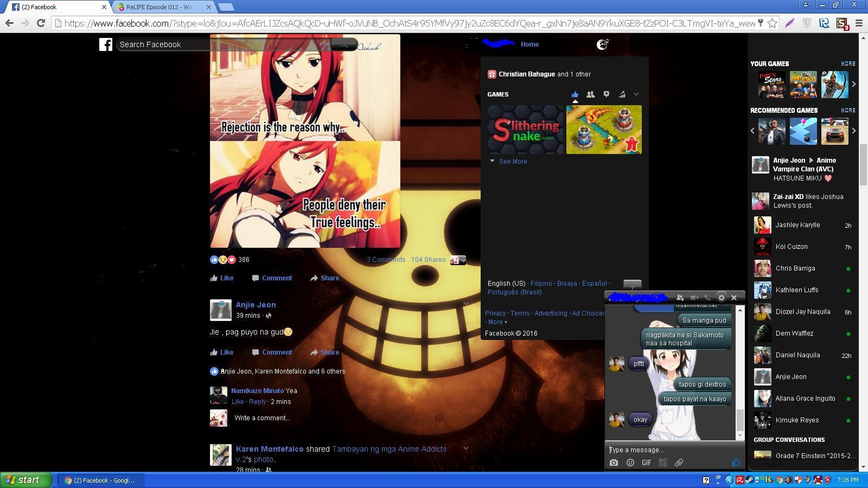Show next Your Games arrow
This screenshot has width=868, height=488.
854,84
